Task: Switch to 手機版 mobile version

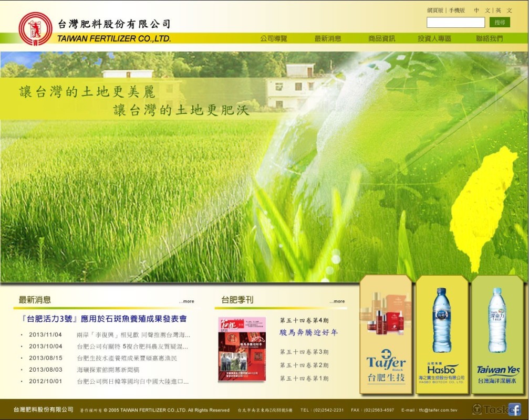Action: tap(457, 9)
